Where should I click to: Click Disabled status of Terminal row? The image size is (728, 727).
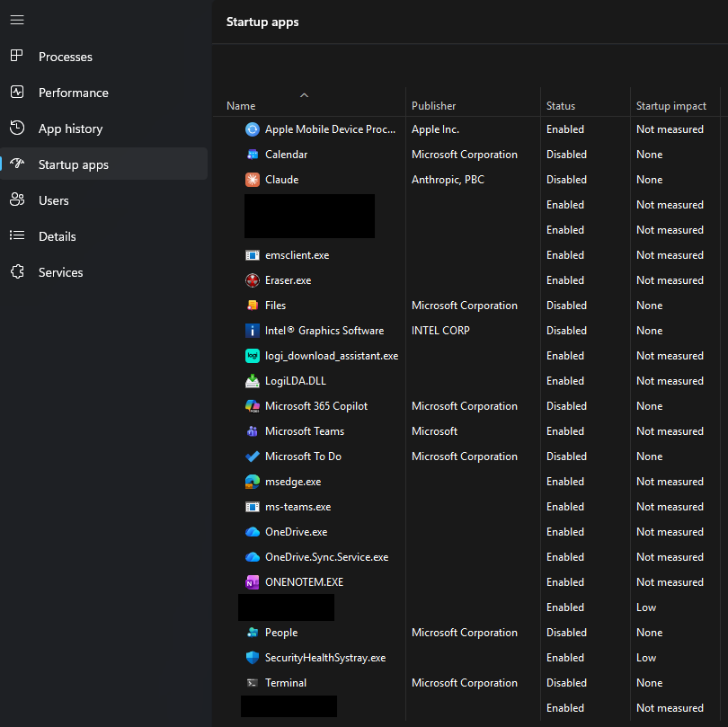[x=566, y=682]
